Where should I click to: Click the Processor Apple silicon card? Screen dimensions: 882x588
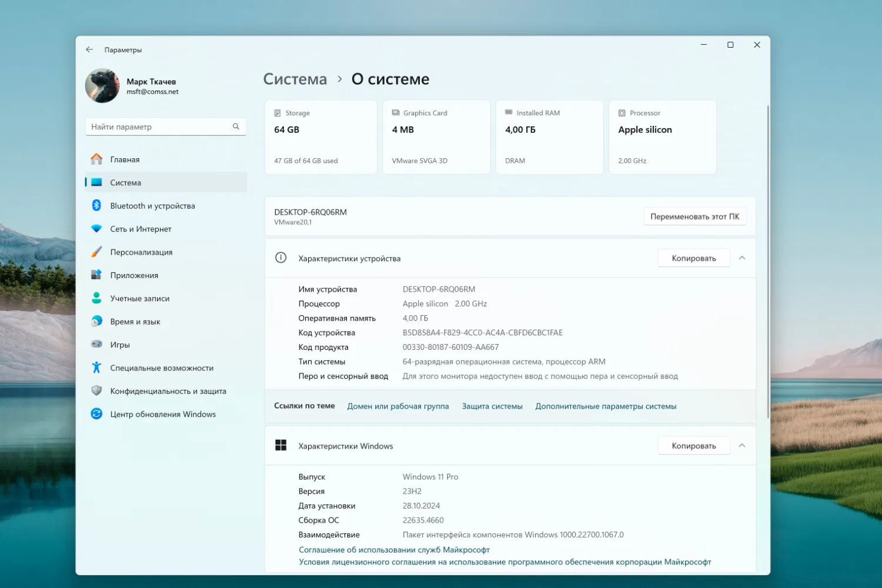pyautogui.click(x=663, y=137)
